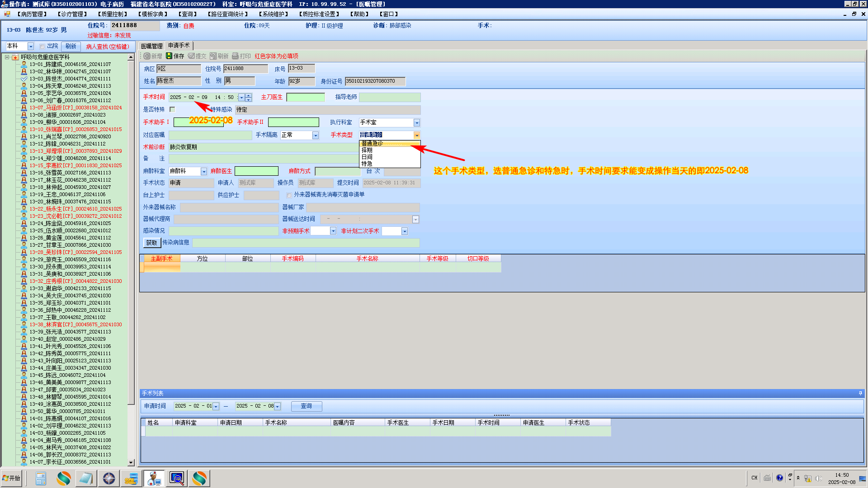Click the doctor workstation taskbar icon
This screenshot has height=488, width=868.
(x=154, y=478)
